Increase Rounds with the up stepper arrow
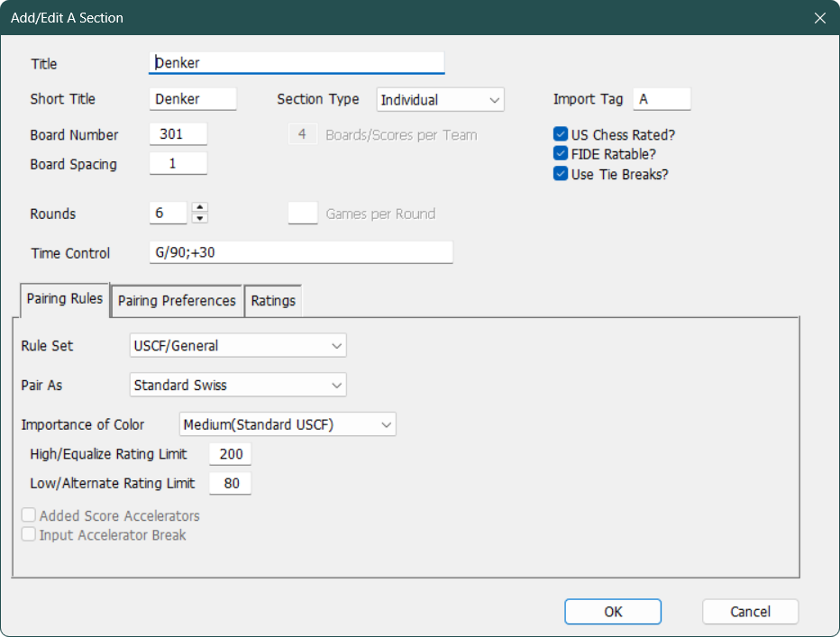 click(200, 208)
